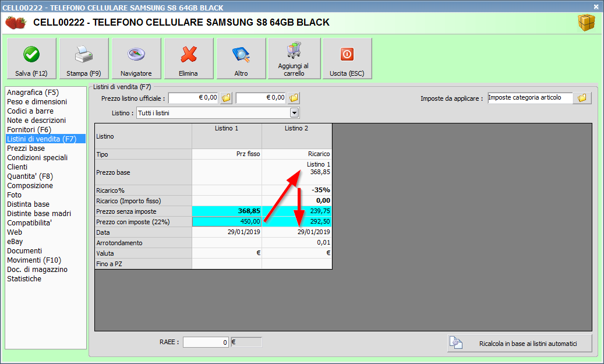Switch to the Fornitori (F6) section
The height and width of the screenshot is (364, 604).
pos(29,130)
